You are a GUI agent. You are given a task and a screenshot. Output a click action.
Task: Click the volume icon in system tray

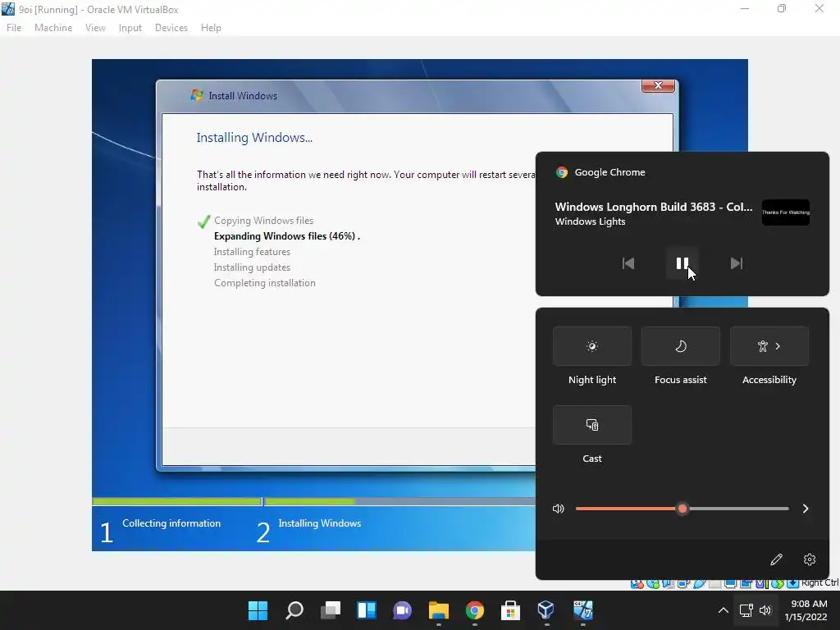coord(765,610)
